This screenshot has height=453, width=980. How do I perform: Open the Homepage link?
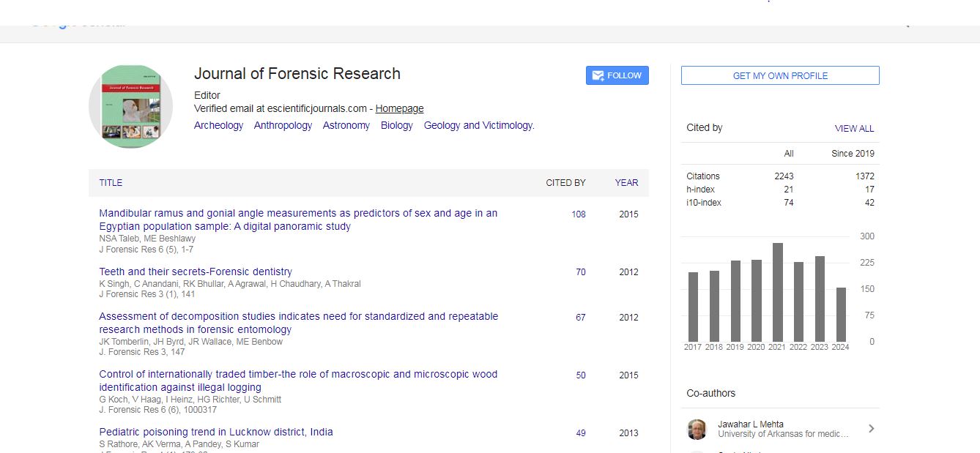[x=399, y=108]
